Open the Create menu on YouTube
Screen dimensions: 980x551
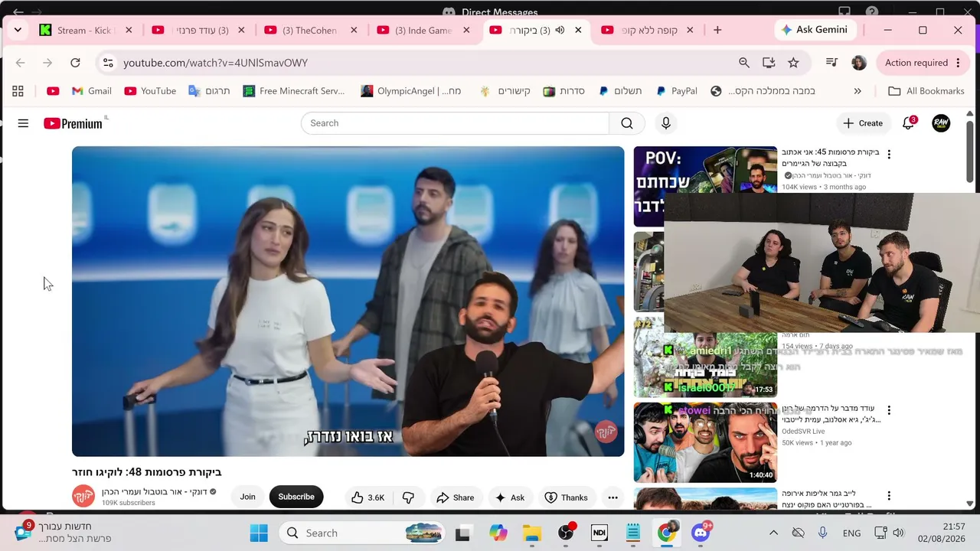coord(863,123)
